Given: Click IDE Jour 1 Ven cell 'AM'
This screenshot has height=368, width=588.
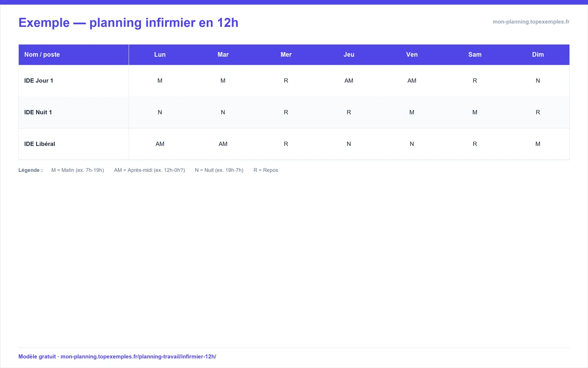Looking at the screenshot, I should (x=412, y=81).
